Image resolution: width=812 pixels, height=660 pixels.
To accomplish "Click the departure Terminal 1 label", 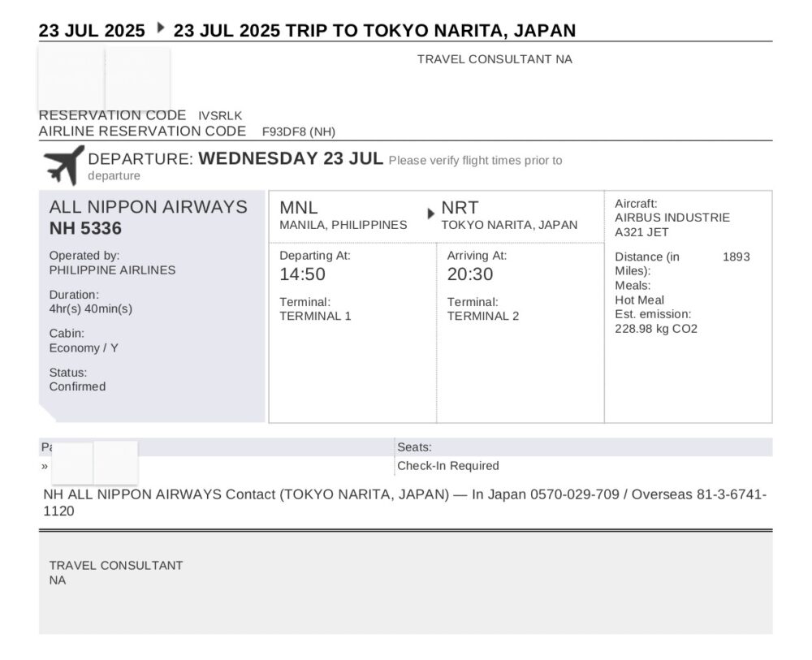I will [315, 317].
